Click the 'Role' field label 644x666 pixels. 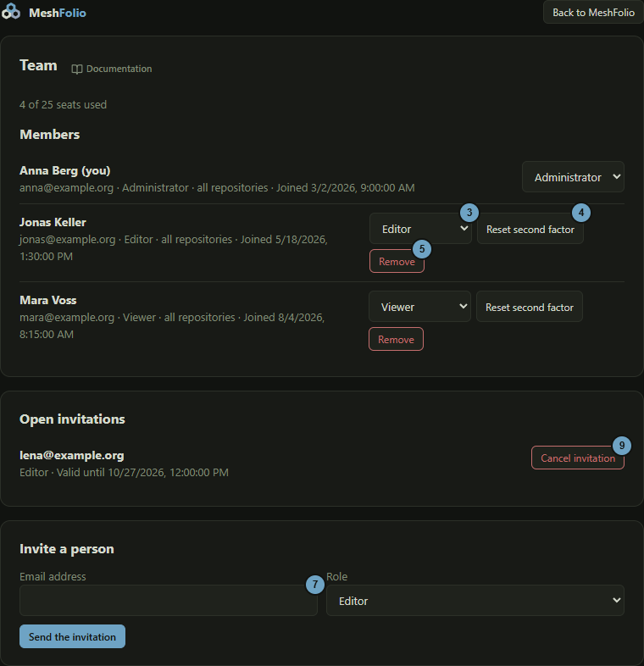pyautogui.click(x=337, y=576)
